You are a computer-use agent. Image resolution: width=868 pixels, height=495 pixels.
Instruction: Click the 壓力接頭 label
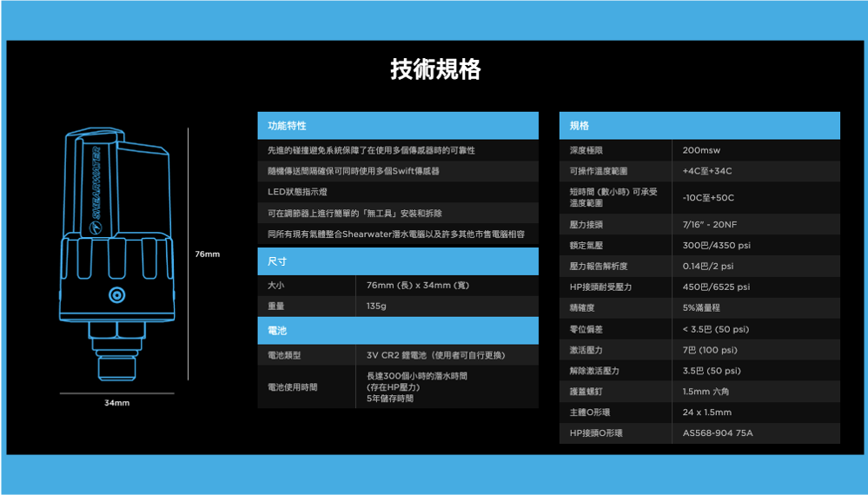[x=586, y=225]
